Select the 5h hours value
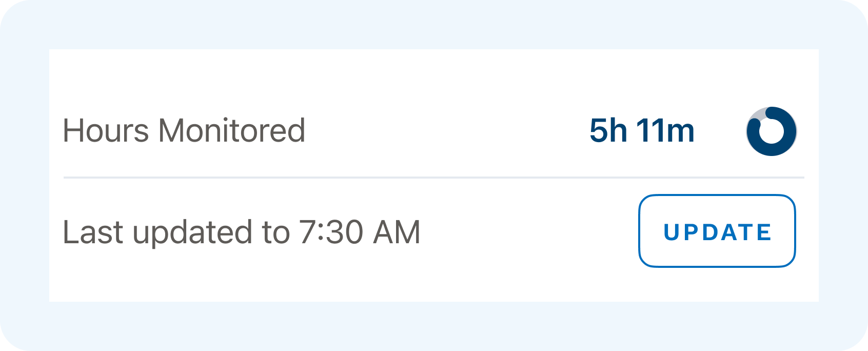 coord(608,130)
